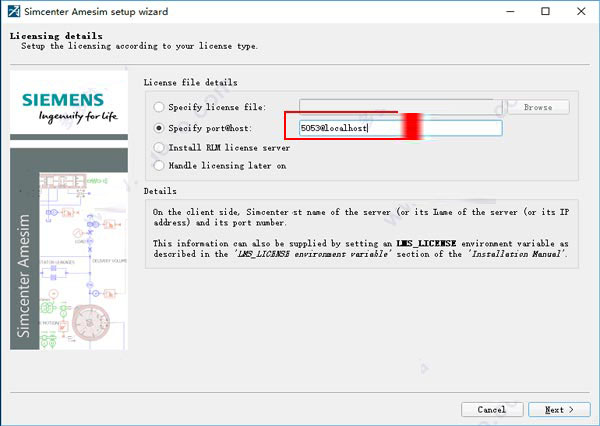Click the 'License file details' group label

(191, 82)
